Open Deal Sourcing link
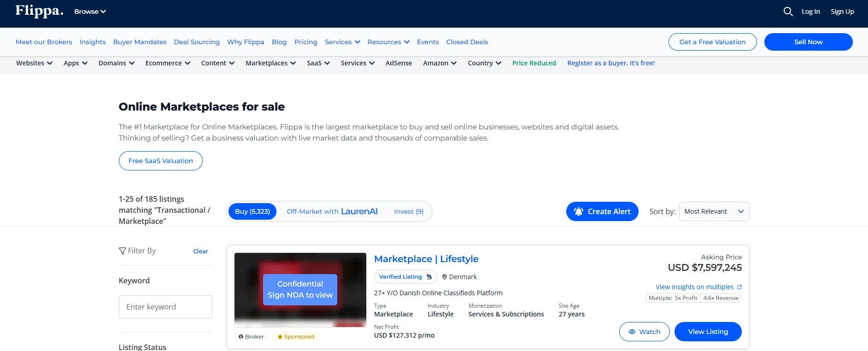This screenshot has height=351, width=868. click(x=197, y=42)
